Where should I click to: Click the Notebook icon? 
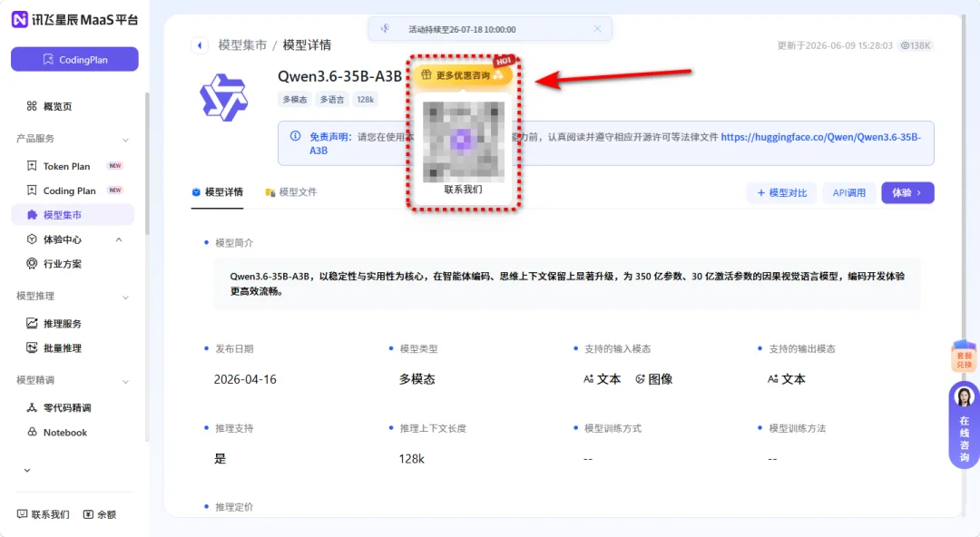(32, 432)
